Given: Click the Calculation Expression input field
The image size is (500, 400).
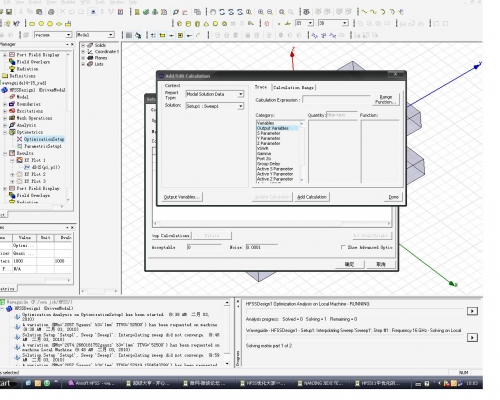Looking at the screenshot, I should (x=336, y=100).
